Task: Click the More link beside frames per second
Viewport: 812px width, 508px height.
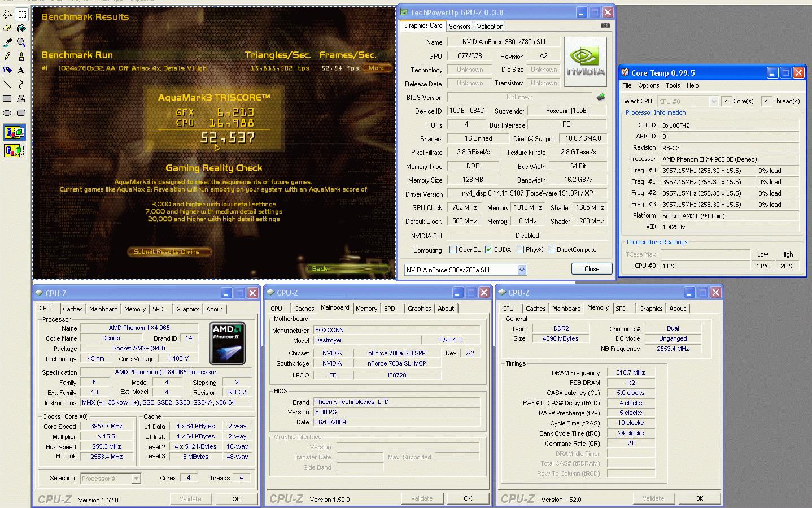Action: tap(377, 68)
